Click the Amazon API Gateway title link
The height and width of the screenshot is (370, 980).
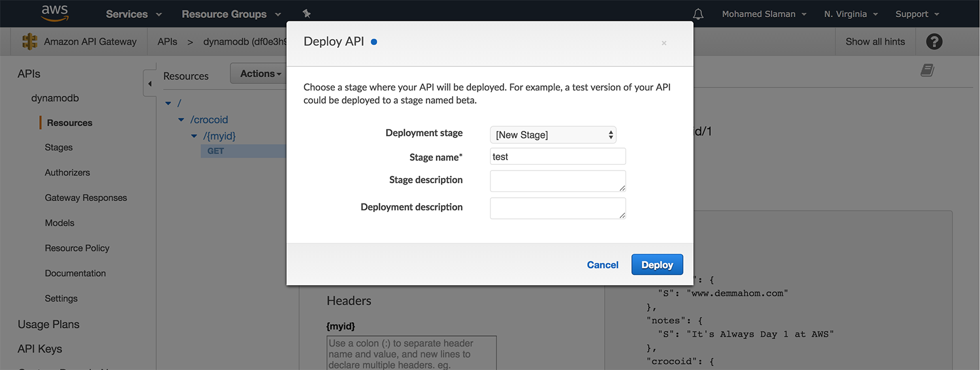pos(90,41)
